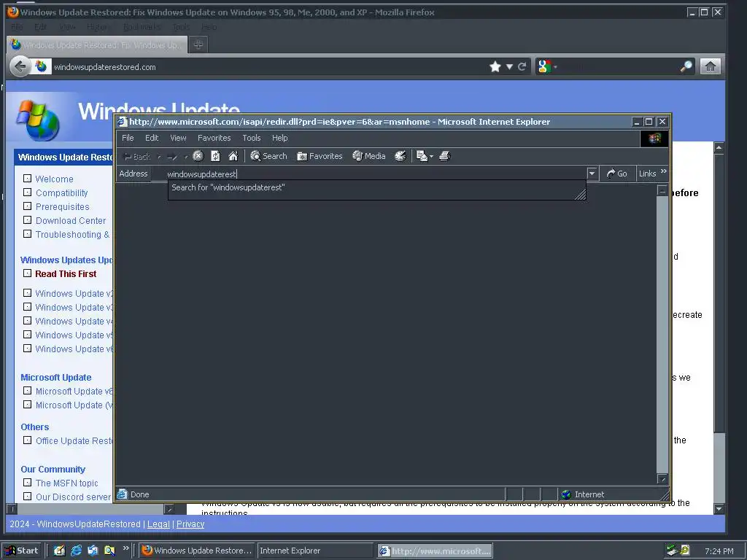Open Firefox URL history dropdown arrow
The height and width of the screenshot is (560, 747).
point(509,66)
